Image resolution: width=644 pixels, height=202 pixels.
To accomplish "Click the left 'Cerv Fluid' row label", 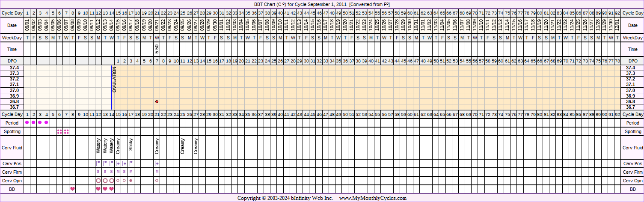I will pos(12,148).
